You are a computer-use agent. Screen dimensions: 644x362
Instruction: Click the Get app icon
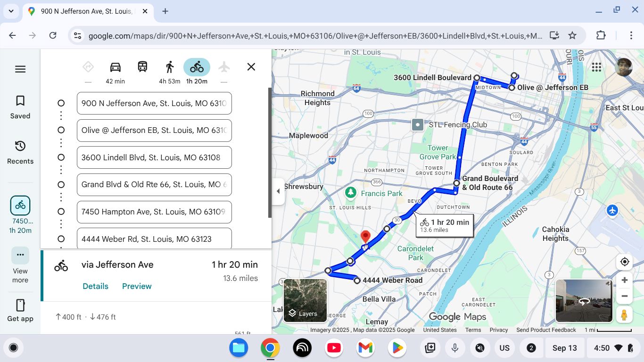[20, 305]
